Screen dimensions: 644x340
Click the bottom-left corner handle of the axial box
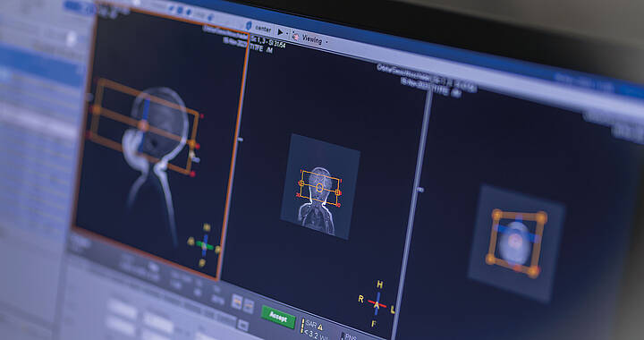(490, 259)
